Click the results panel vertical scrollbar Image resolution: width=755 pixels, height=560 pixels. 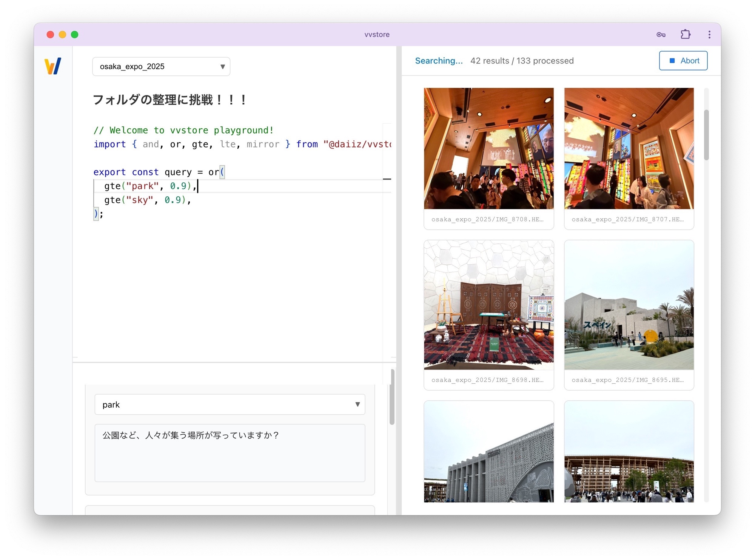[706, 135]
